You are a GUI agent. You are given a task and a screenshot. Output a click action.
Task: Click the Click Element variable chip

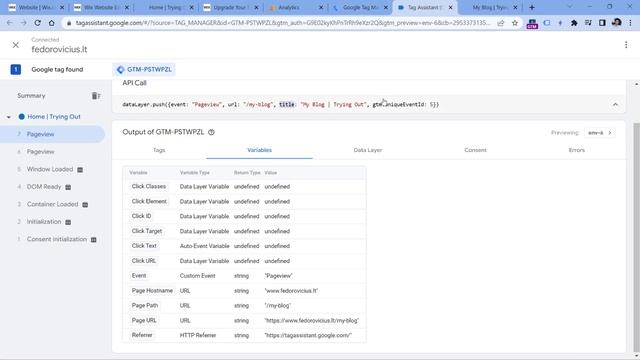149,202
